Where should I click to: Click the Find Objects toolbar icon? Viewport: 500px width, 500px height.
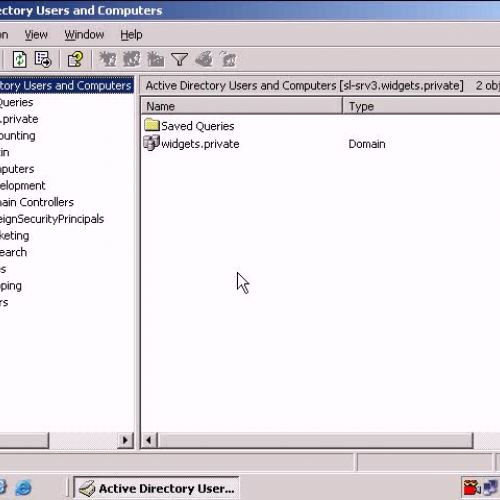click(x=204, y=60)
